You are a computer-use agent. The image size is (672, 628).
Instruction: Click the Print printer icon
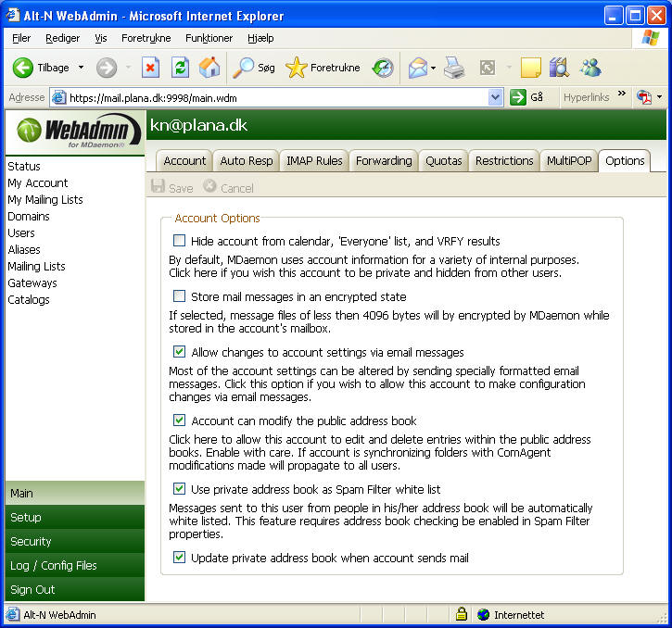pyautogui.click(x=454, y=68)
